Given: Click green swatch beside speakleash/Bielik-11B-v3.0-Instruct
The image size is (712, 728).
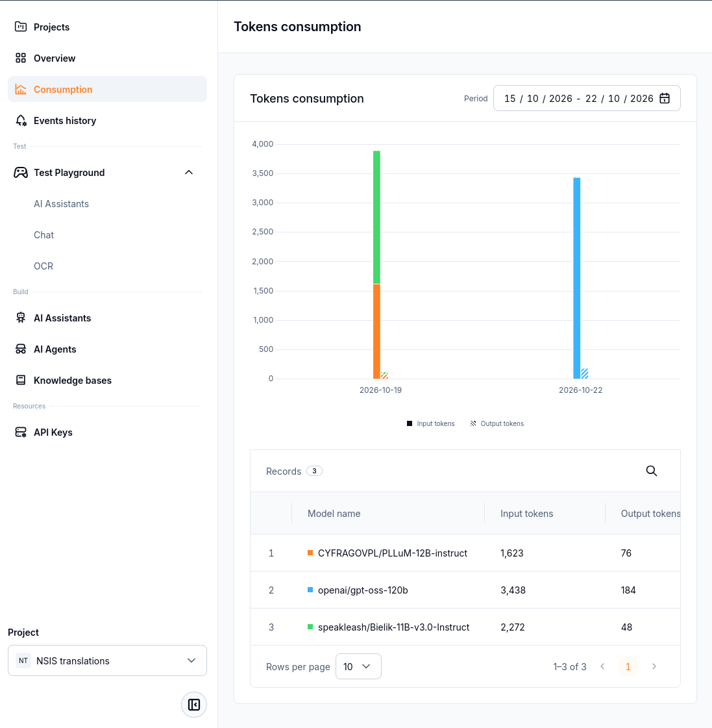Looking at the screenshot, I should tap(310, 627).
